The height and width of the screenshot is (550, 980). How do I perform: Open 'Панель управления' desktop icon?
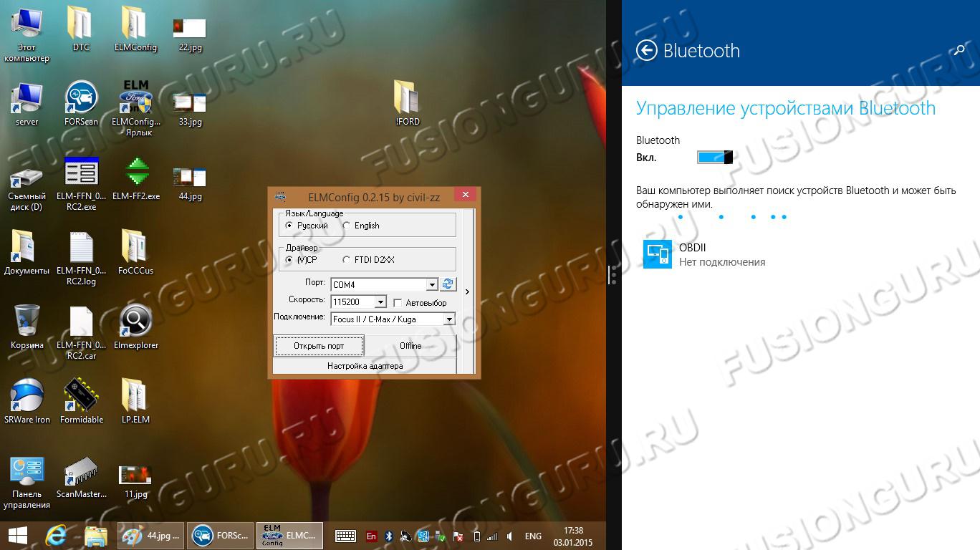(27, 482)
